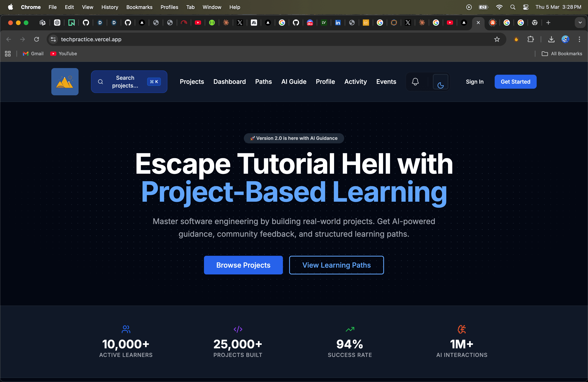This screenshot has height=382, width=588.
Task: Open the Chrome three-dot menu
Action: (579, 39)
